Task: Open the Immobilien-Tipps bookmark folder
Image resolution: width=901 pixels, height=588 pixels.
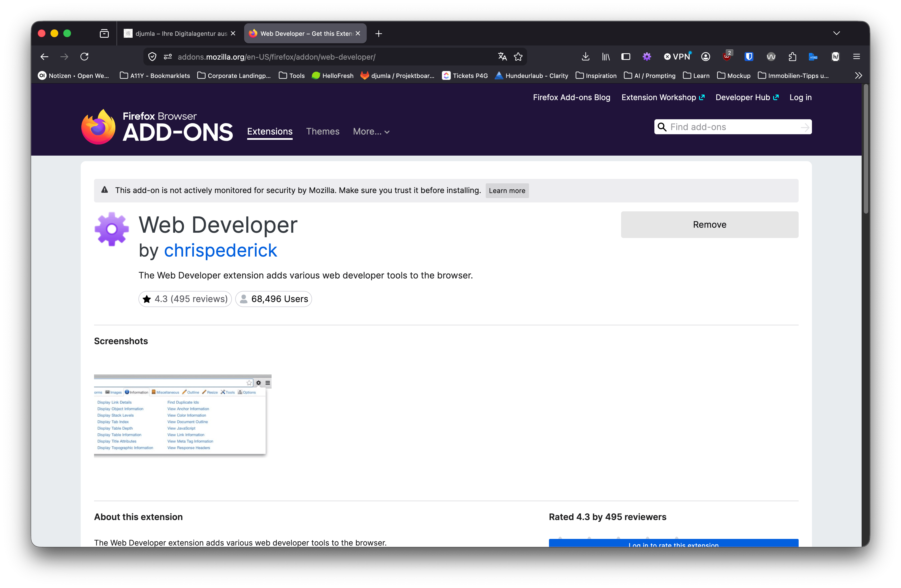Action: point(793,76)
